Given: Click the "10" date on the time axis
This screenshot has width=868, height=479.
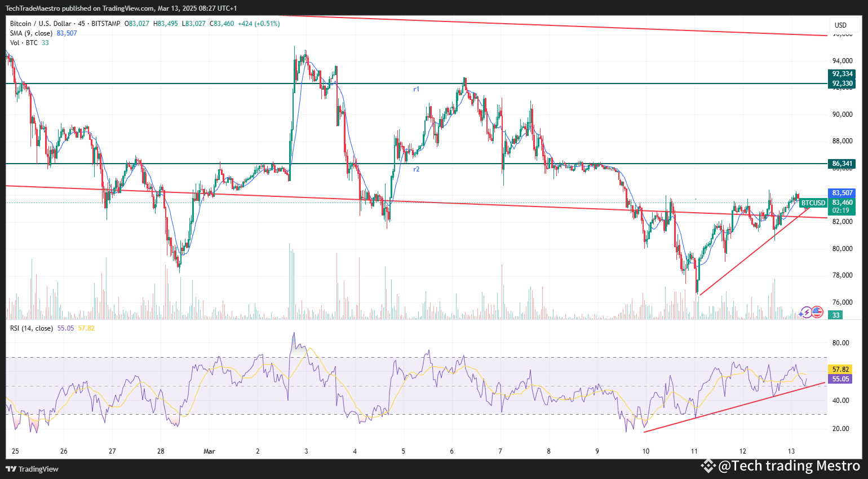Looking at the screenshot, I should (x=646, y=451).
